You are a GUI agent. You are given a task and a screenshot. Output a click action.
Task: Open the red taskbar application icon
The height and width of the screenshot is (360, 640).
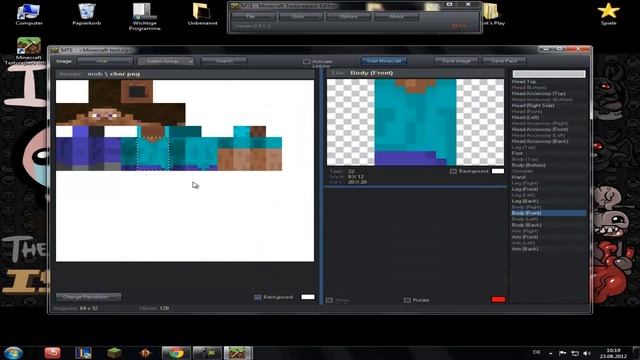[52, 353]
